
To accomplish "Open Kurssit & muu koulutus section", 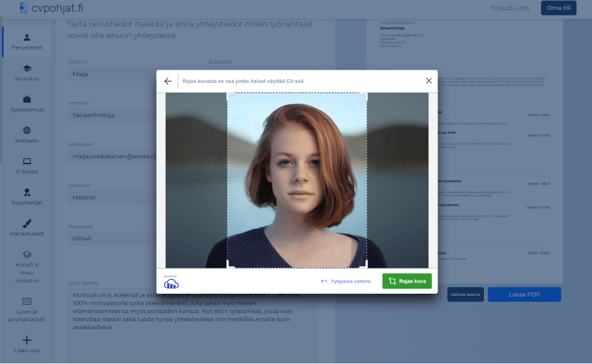I will (27, 267).
